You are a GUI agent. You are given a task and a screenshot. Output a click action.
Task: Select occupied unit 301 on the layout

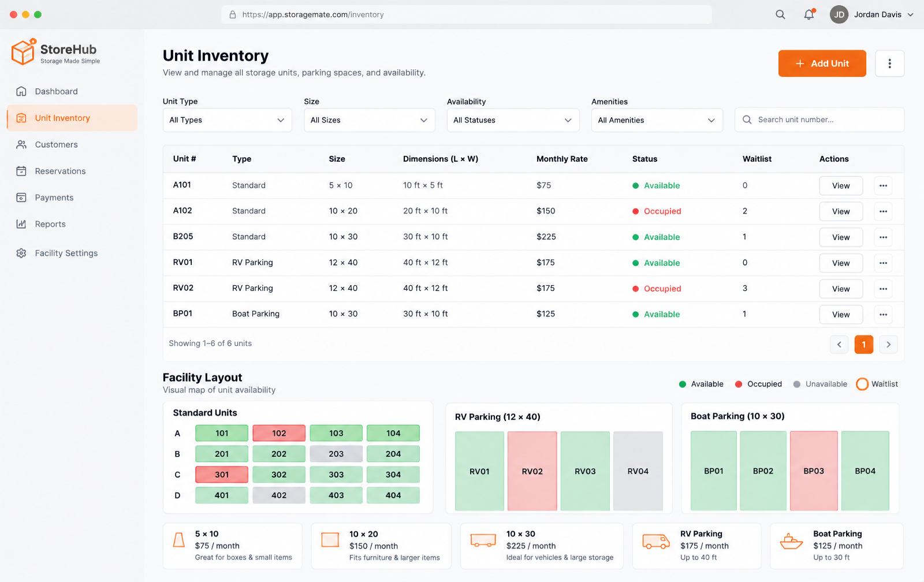(222, 475)
